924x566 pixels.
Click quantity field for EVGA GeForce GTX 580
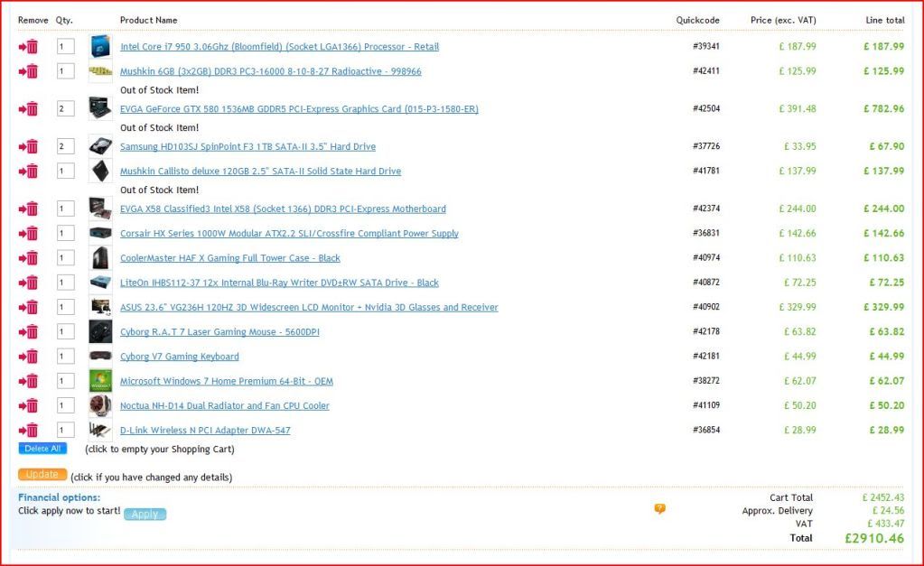(x=65, y=109)
